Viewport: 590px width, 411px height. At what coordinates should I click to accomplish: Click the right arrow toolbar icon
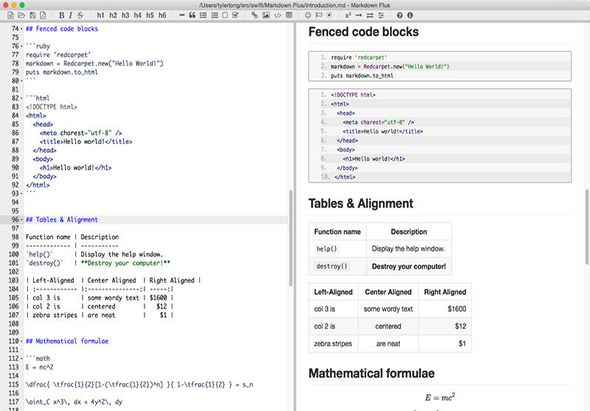[359, 15]
